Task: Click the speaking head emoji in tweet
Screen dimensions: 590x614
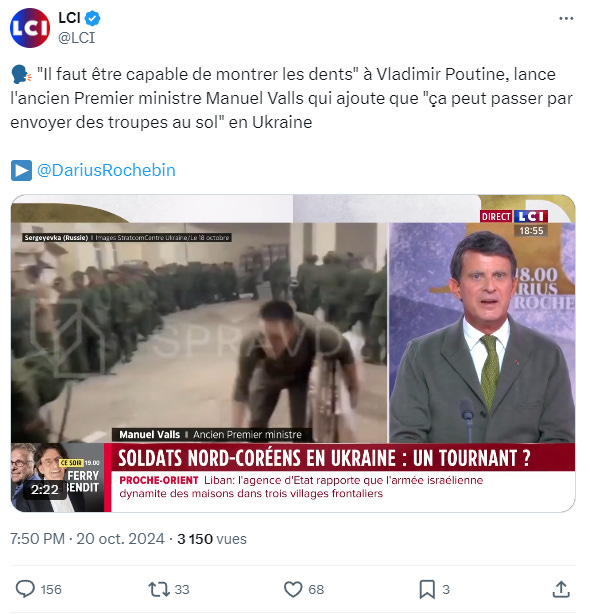Action: 21,74
